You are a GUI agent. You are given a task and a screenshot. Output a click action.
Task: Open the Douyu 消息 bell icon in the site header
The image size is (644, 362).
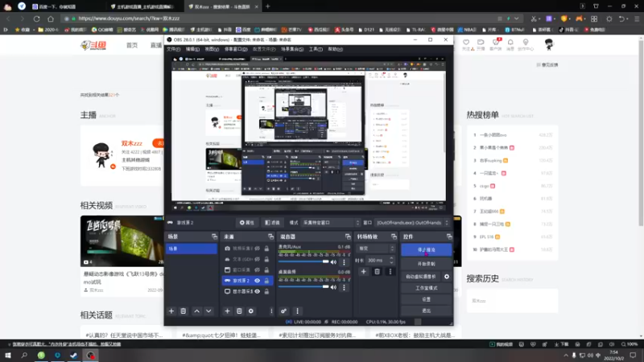tap(510, 43)
